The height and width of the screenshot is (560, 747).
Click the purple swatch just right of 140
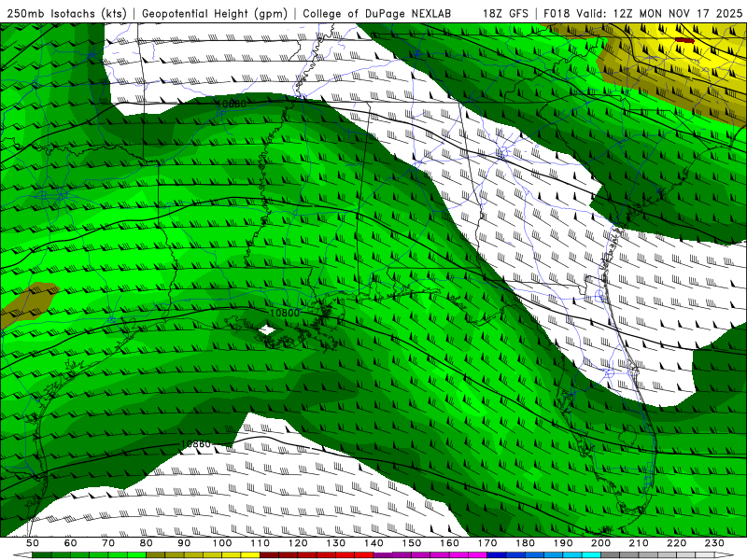pos(383,555)
